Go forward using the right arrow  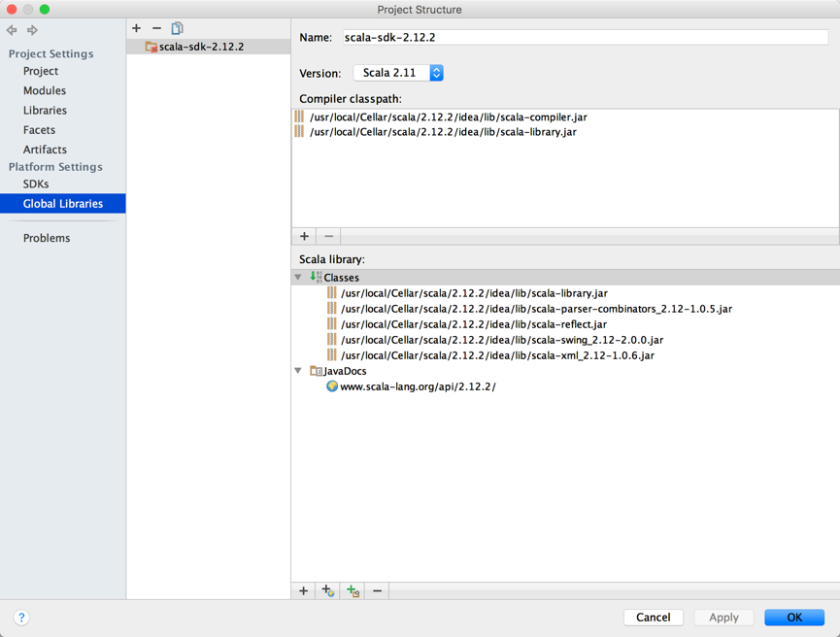point(32,30)
